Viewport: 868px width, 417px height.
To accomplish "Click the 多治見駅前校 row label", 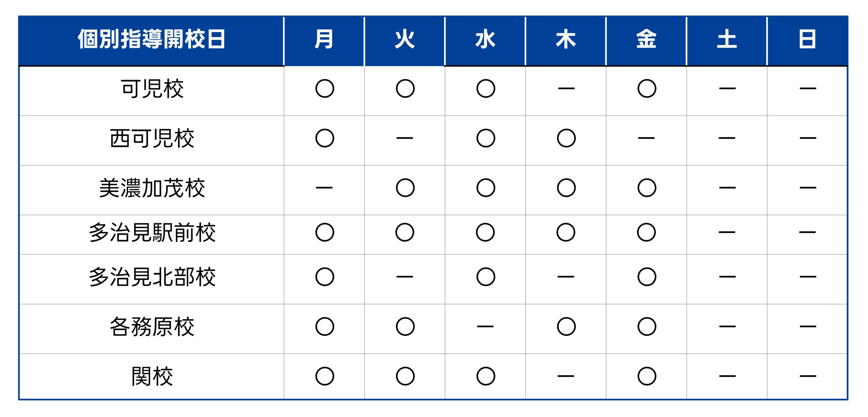I will click(152, 232).
